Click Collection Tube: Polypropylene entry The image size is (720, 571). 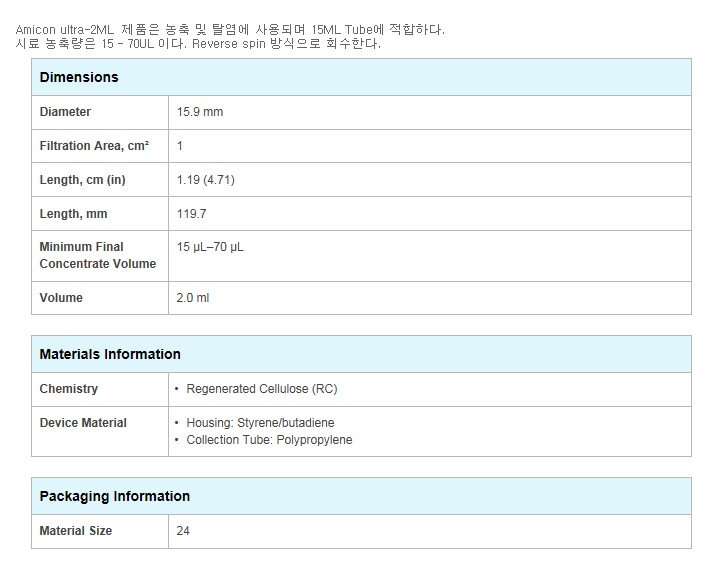click(269, 440)
